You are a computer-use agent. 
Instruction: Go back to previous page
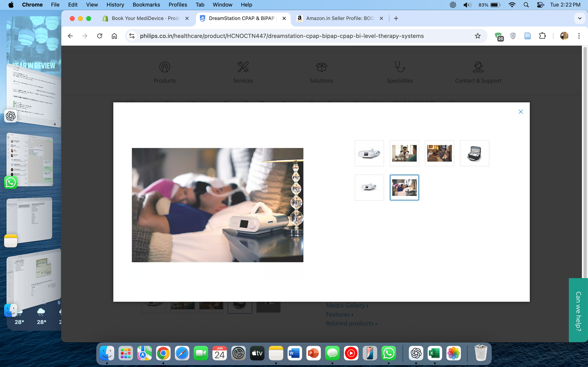70,36
